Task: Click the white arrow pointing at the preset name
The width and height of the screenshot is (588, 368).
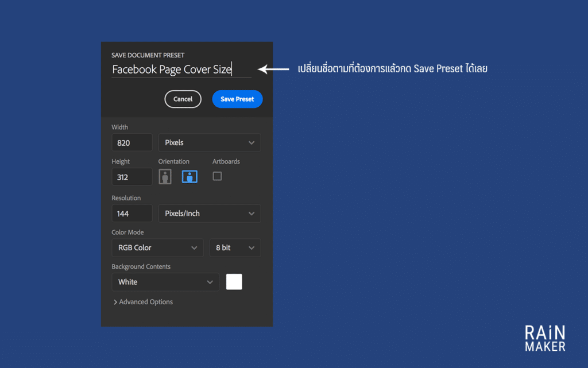Action: click(273, 69)
